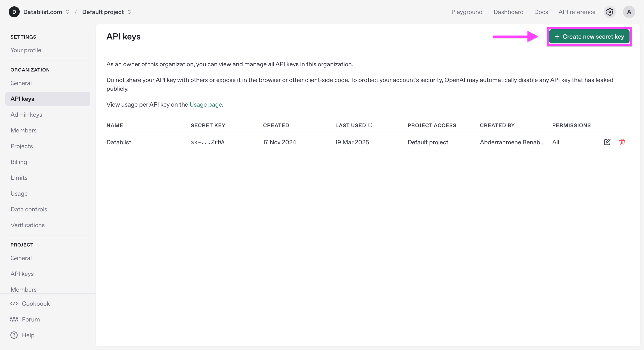Open API reference in top navigation
644x350 pixels.
tap(577, 12)
